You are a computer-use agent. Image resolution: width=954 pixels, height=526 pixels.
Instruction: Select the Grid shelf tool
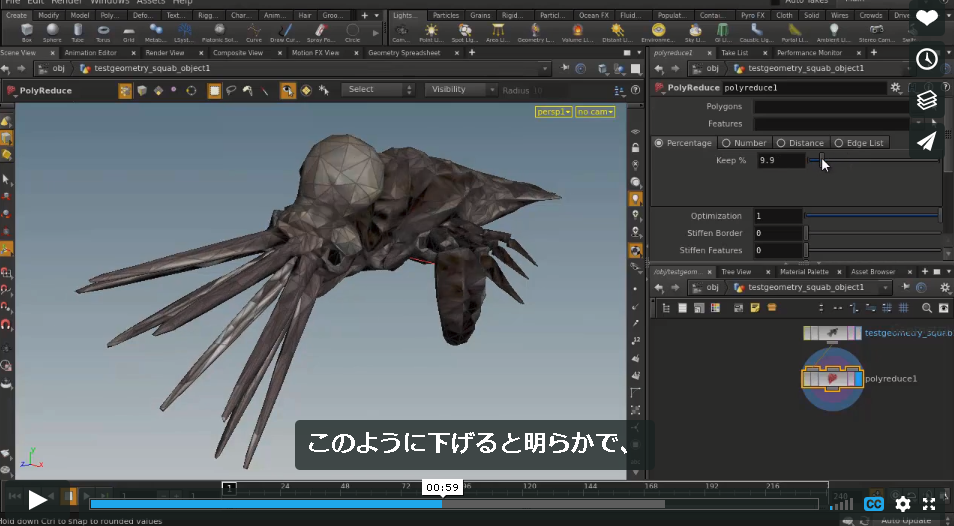tap(128, 32)
